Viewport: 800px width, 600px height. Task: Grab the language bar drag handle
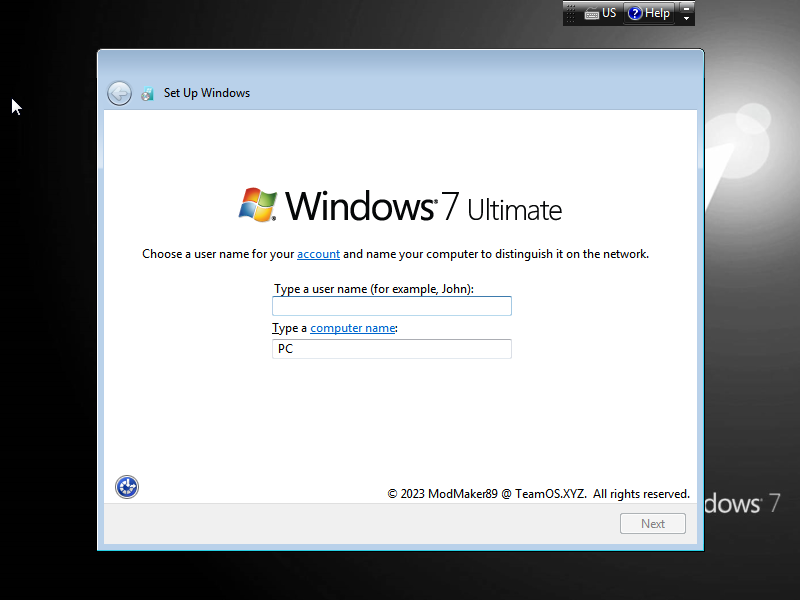click(x=570, y=13)
